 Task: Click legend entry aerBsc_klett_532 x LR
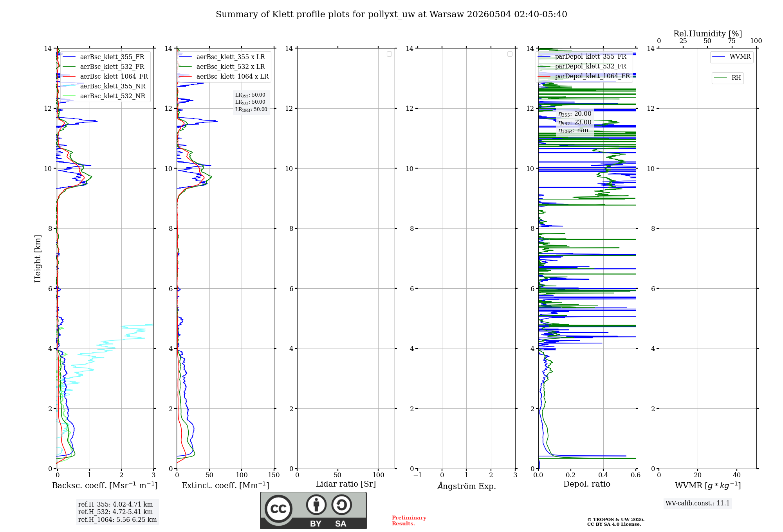pos(222,67)
